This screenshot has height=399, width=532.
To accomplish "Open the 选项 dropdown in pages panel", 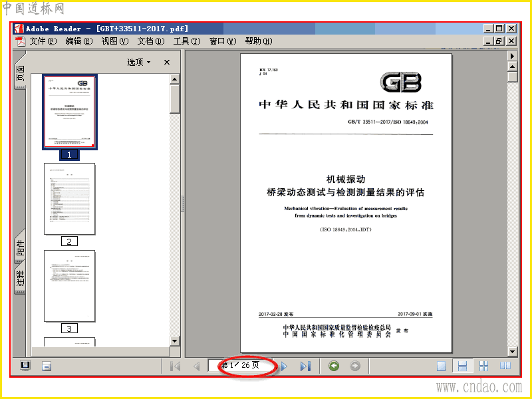I will pos(139,62).
